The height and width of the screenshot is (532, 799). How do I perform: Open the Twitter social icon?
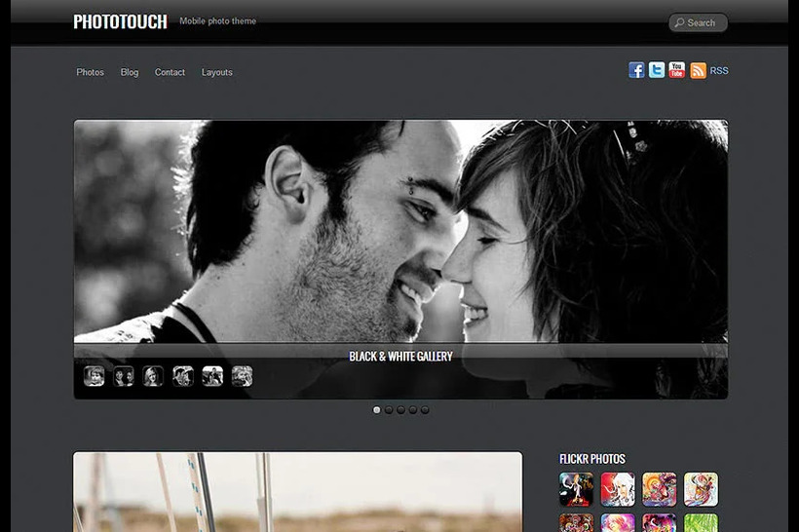[657, 70]
